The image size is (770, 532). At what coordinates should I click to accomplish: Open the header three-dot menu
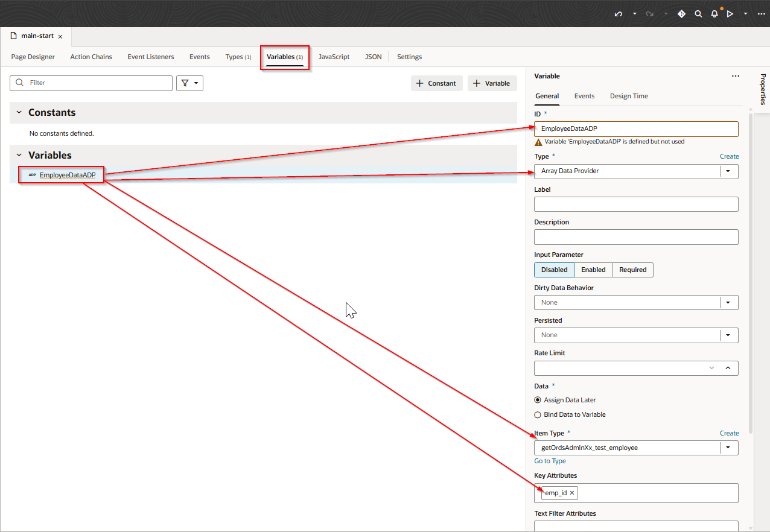(761, 14)
